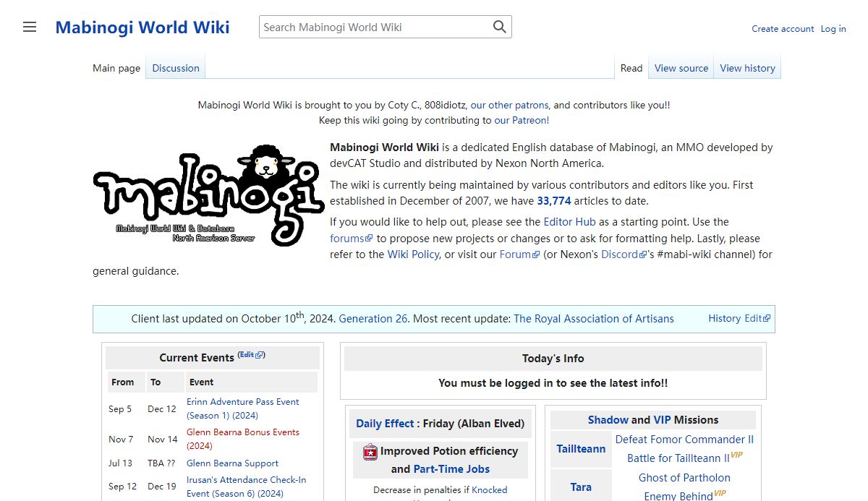Click the Mabinogi sheep logo image
Screen dimensions: 868x501
coord(208,195)
